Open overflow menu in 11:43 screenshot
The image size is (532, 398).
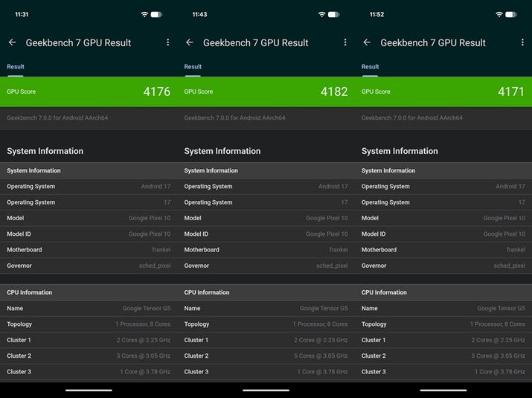[x=345, y=42]
